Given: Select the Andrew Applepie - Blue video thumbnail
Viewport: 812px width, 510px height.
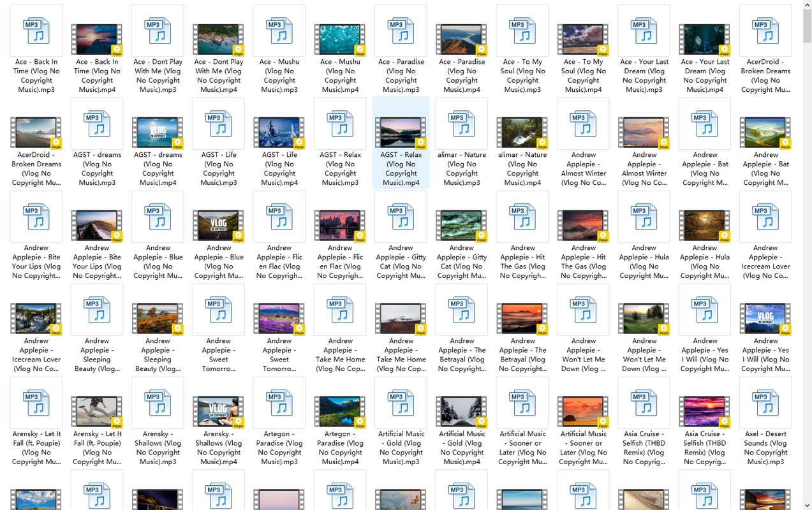Looking at the screenshot, I should pyautogui.click(x=219, y=226).
